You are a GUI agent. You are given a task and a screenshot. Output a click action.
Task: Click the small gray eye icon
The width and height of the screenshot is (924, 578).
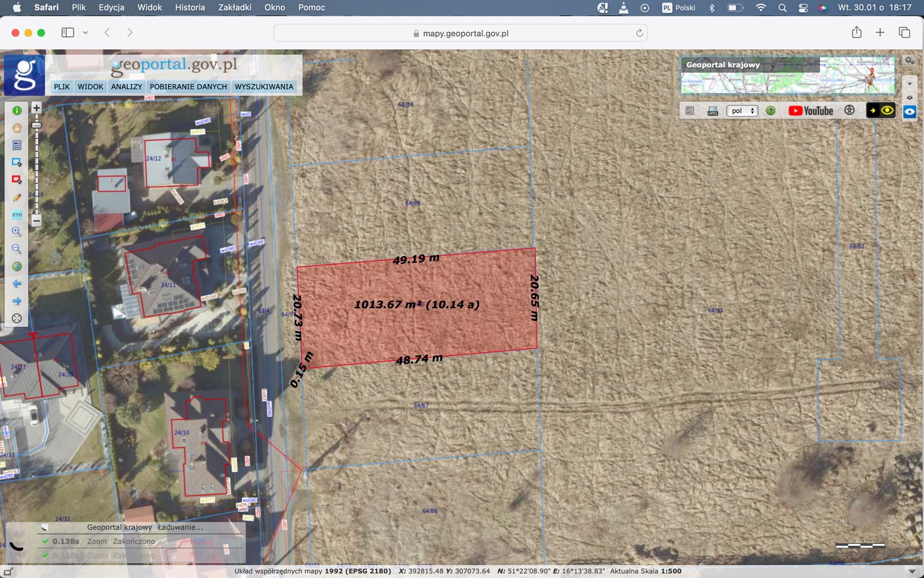click(910, 98)
